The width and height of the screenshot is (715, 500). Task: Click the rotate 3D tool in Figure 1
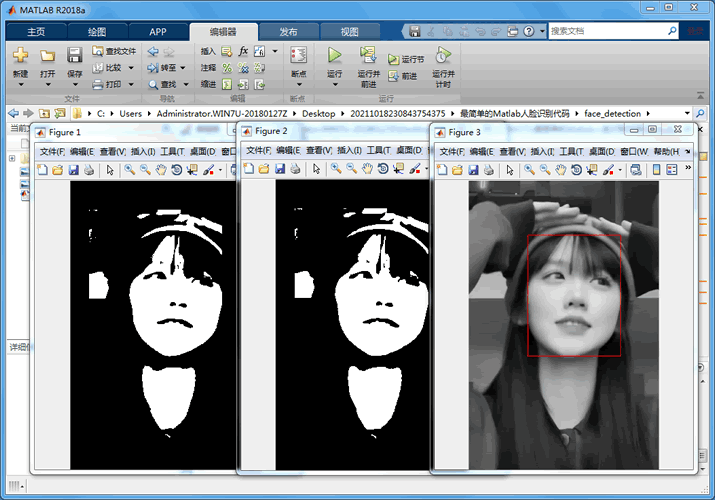[x=176, y=170]
